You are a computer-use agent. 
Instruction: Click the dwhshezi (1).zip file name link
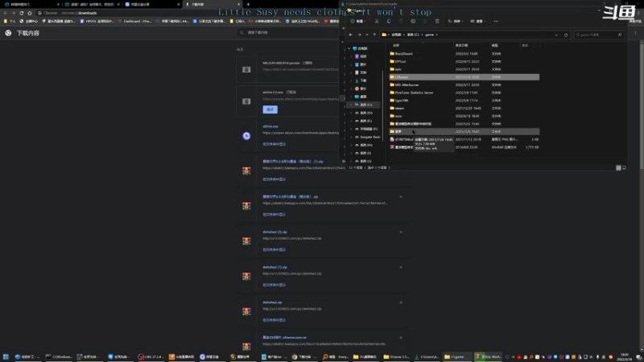point(275,267)
